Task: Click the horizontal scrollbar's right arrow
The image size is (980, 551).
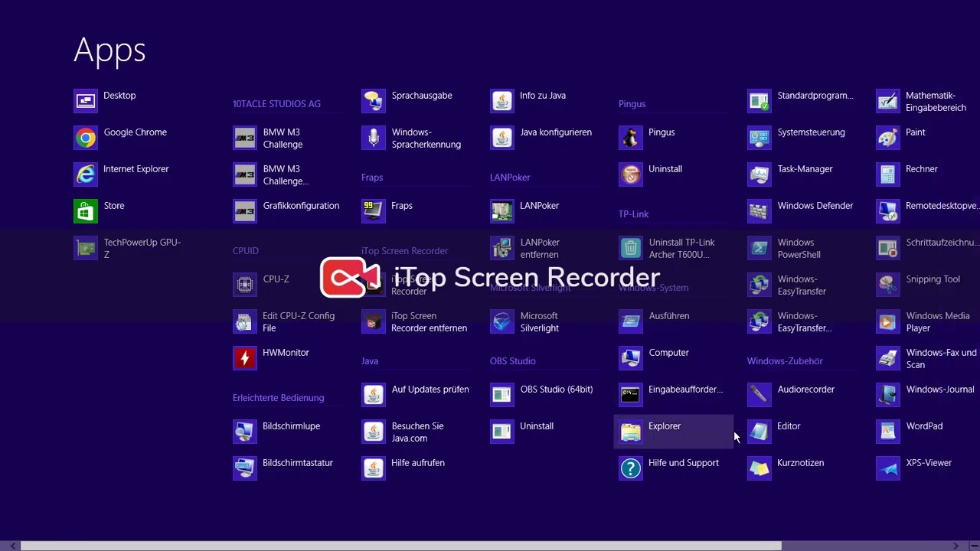Action: tap(955, 546)
